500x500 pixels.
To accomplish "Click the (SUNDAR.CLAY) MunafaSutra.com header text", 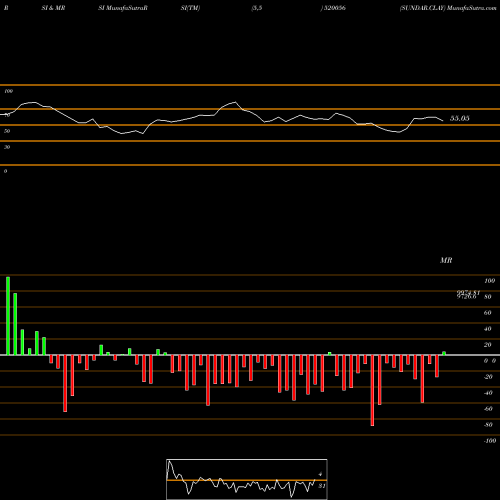I will 448,8.
